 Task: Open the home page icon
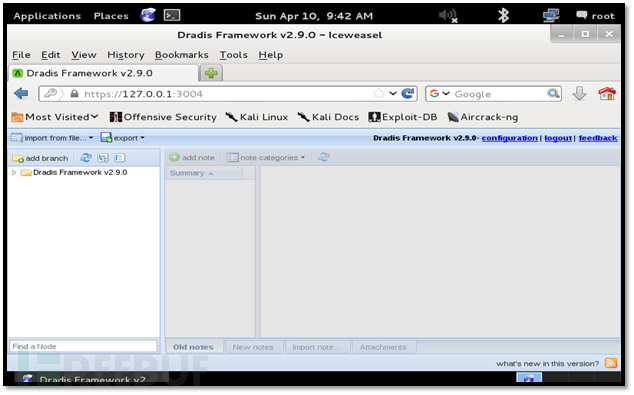[607, 94]
